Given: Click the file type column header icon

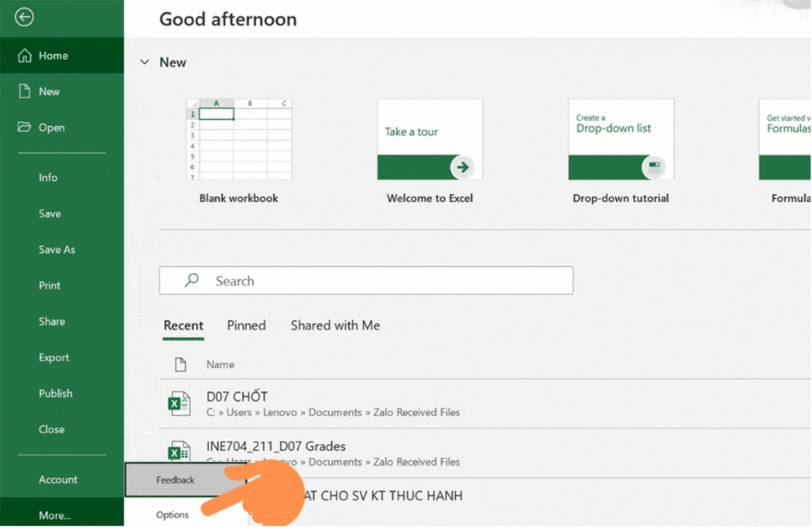Looking at the screenshot, I should [x=180, y=365].
